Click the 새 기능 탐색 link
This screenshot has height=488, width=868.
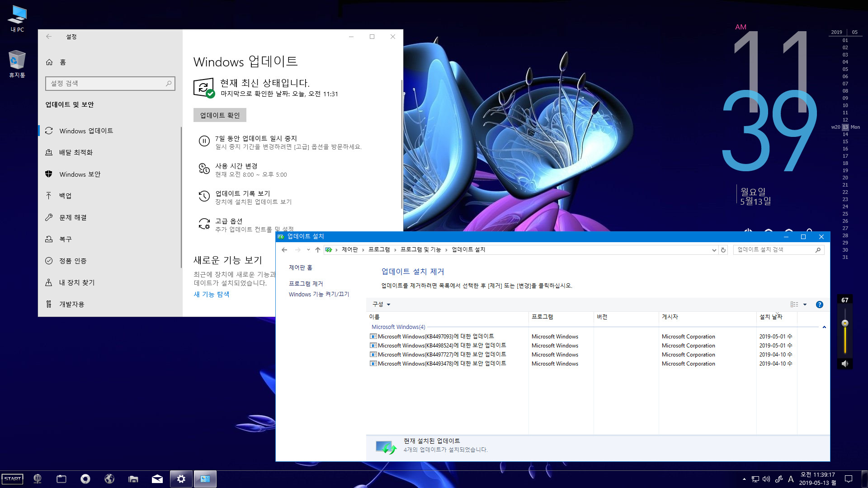[211, 294]
